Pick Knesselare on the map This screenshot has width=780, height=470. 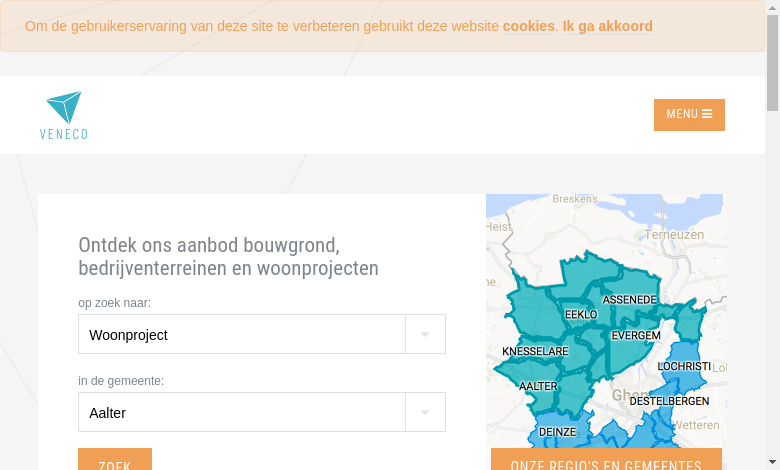pyautogui.click(x=535, y=352)
